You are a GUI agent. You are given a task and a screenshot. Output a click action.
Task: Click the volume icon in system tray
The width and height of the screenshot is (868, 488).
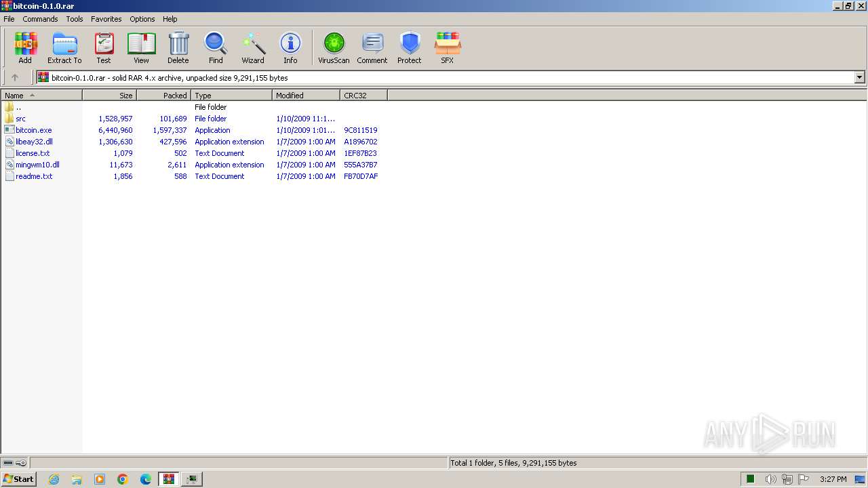click(770, 479)
